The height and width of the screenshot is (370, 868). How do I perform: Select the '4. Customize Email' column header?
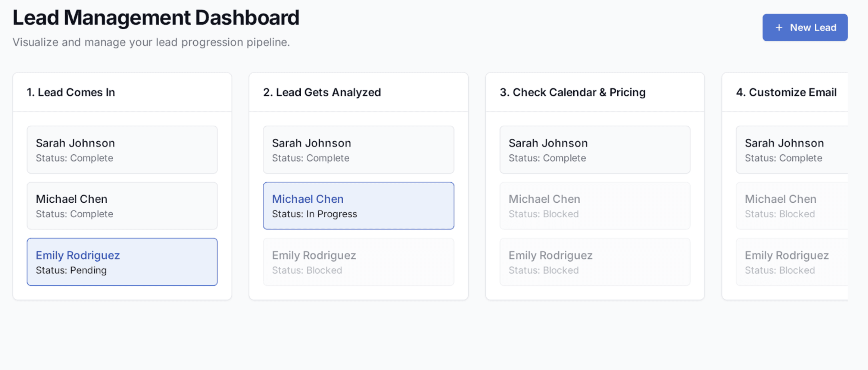[x=786, y=92]
